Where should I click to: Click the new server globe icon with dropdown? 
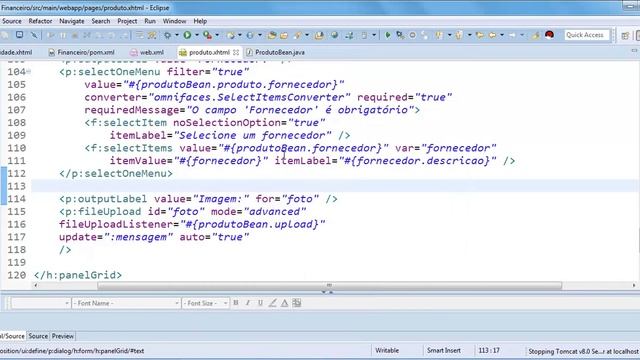click(231, 36)
